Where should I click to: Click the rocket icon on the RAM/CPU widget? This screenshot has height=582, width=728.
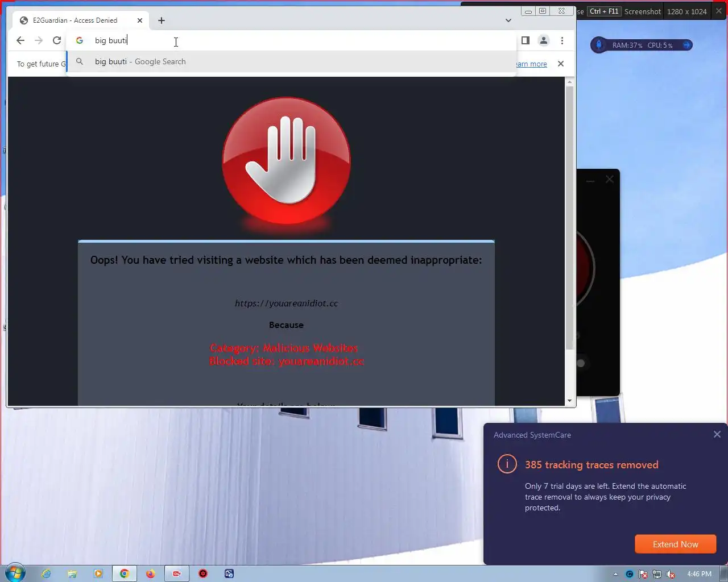(598, 45)
